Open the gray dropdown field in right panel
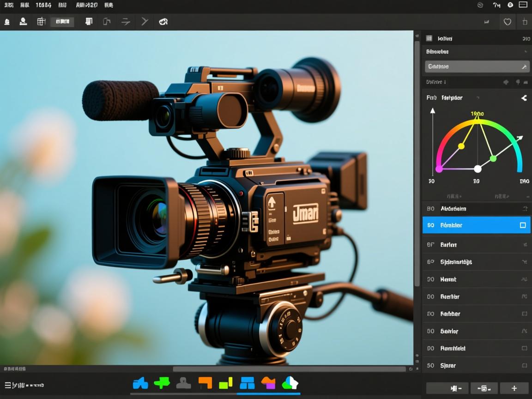This screenshot has width=532, height=399. pos(476,66)
